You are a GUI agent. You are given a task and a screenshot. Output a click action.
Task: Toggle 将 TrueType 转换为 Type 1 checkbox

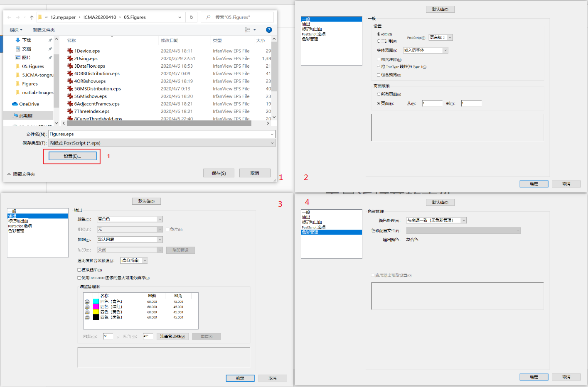point(379,66)
